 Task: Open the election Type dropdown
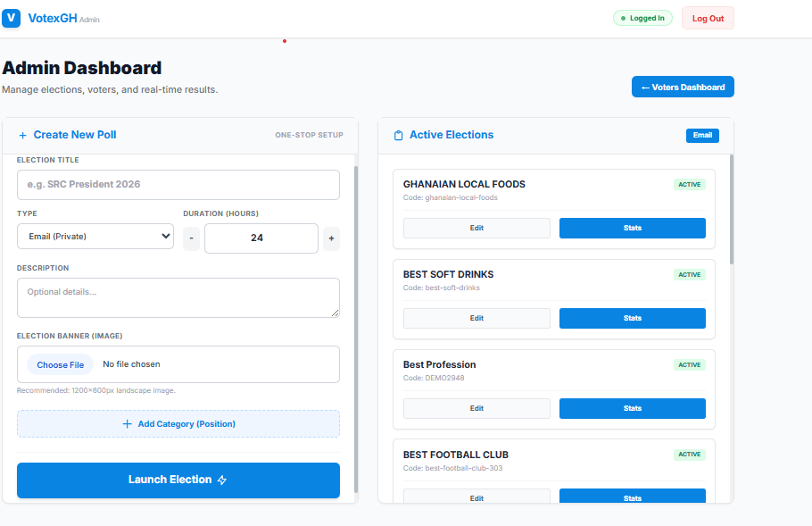coord(95,237)
